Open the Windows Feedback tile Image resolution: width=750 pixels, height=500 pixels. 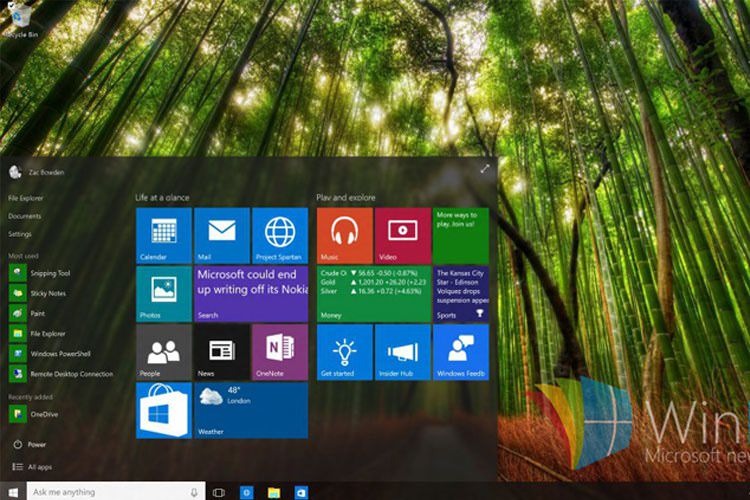(461, 352)
